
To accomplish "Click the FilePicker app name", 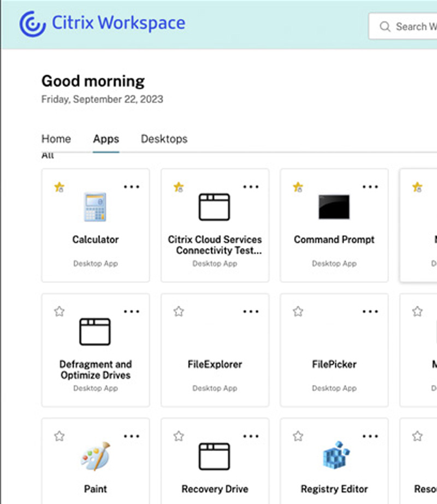I will (x=334, y=364).
